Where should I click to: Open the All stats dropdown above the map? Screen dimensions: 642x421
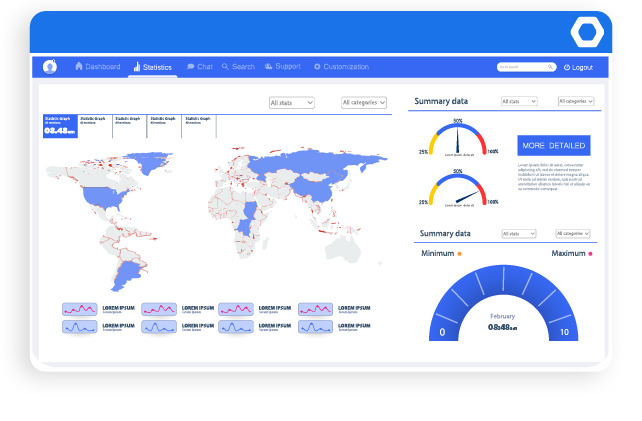point(291,102)
